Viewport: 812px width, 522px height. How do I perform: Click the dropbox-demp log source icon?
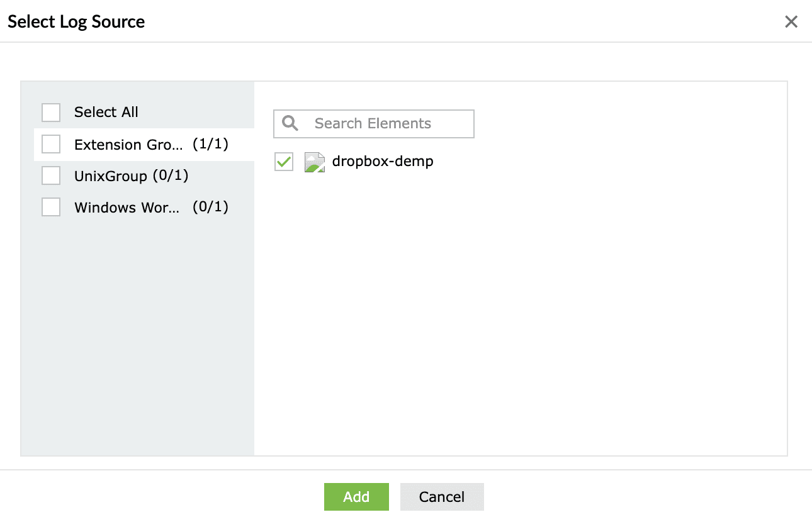tap(315, 162)
